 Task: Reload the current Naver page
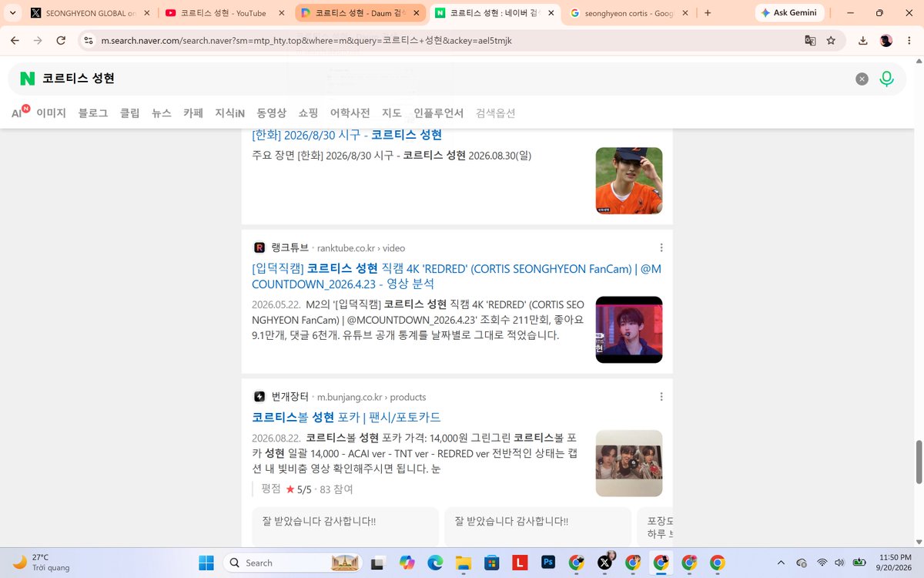(60, 40)
